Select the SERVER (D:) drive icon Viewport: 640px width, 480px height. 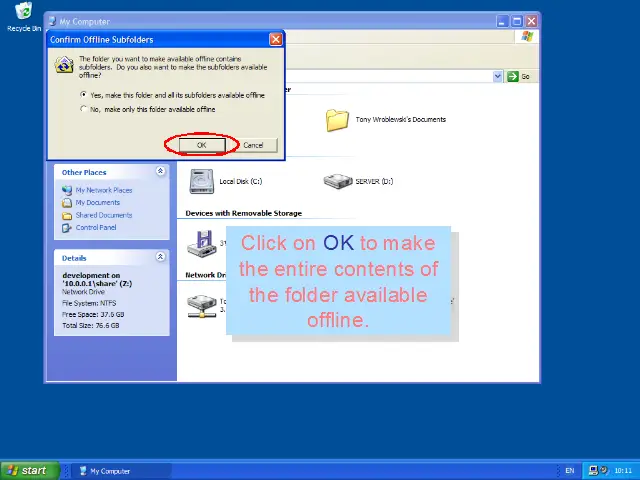[338, 181]
